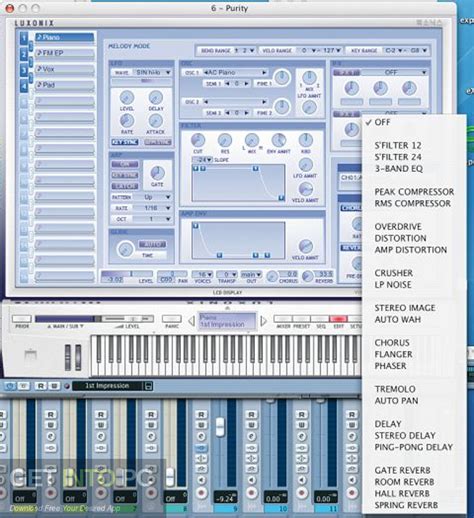Click the EQ bypass icon on channel 9
The height and width of the screenshot is (518, 474).
click(x=201, y=459)
